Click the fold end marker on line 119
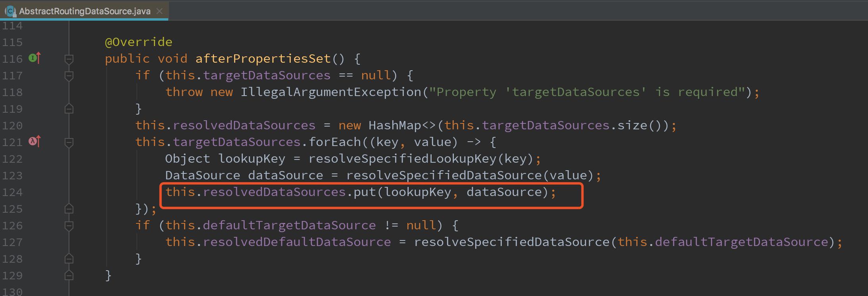Image resolution: width=868 pixels, height=296 pixels. 69,109
